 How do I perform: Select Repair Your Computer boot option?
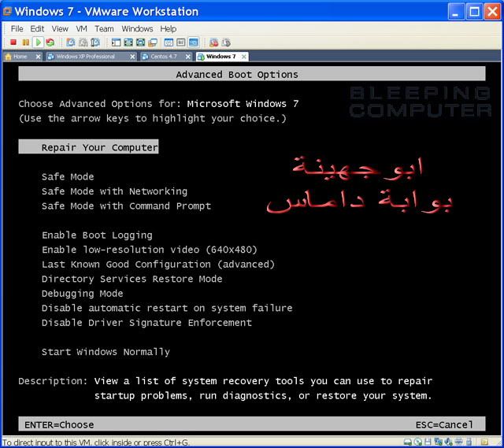coord(88,147)
